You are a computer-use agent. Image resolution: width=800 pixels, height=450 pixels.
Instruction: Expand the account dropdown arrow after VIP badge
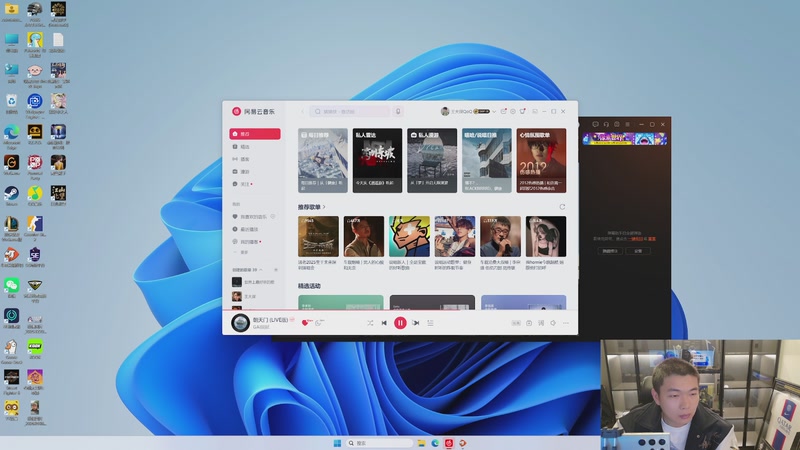(x=494, y=111)
